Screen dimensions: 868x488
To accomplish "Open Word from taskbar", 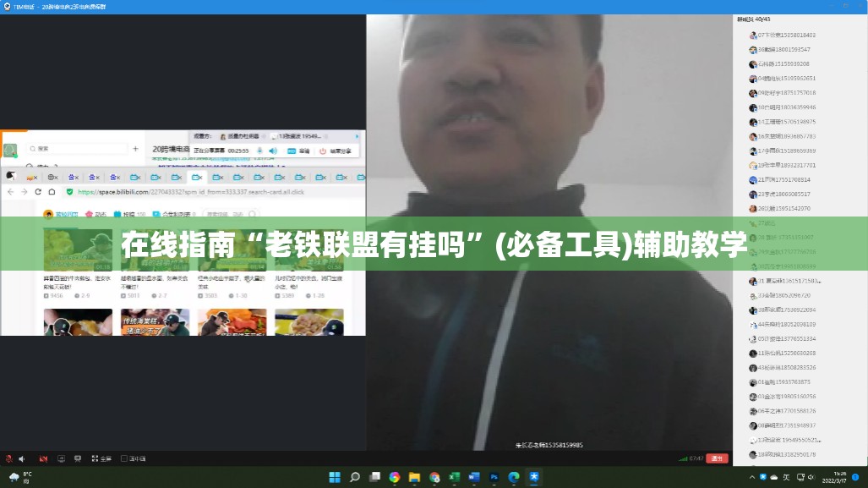I will pyautogui.click(x=474, y=477).
